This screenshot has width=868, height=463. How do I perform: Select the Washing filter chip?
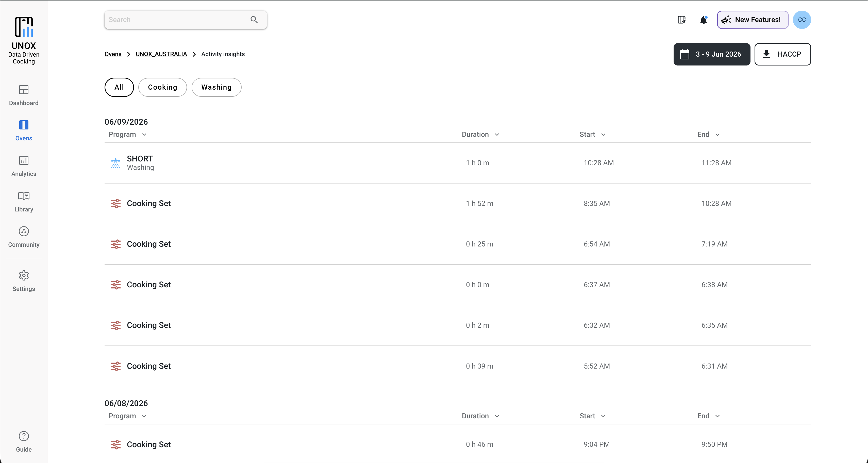[x=216, y=87]
